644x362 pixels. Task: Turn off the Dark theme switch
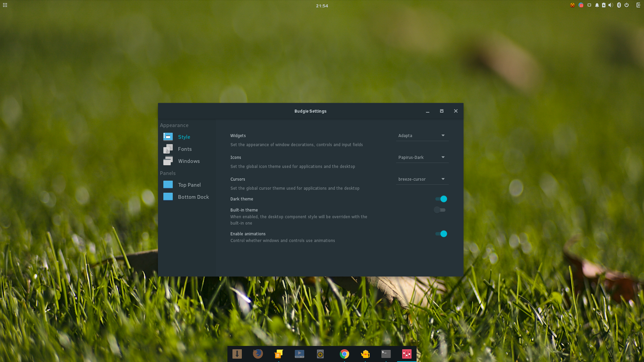click(441, 199)
